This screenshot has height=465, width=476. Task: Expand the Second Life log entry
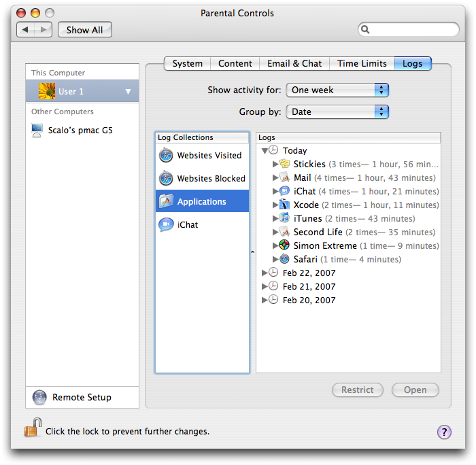tap(275, 232)
